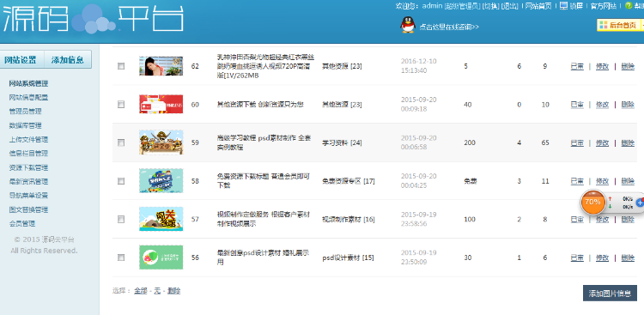Screen dimensions: 644x315
Task: Click 删除 for row 57
Action: coord(628,219)
